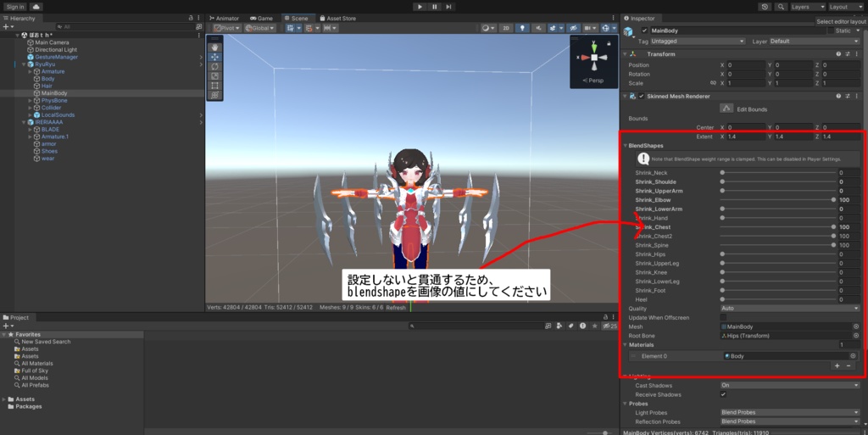The width and height of the screenshot is (868, 435).
Task: Select the Rotate tool in Scene
Action: [x=214, y=66]
